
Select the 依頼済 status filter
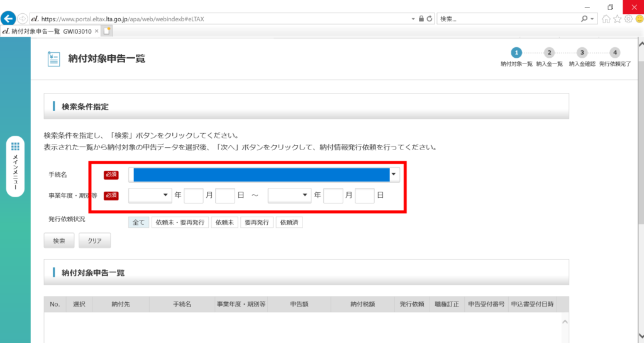[289, 222]
